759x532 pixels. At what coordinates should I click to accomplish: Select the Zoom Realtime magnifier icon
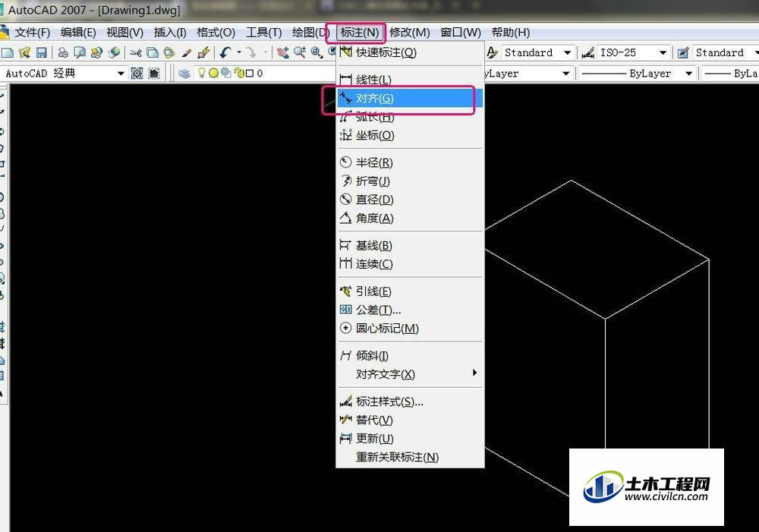click(300, 52)
